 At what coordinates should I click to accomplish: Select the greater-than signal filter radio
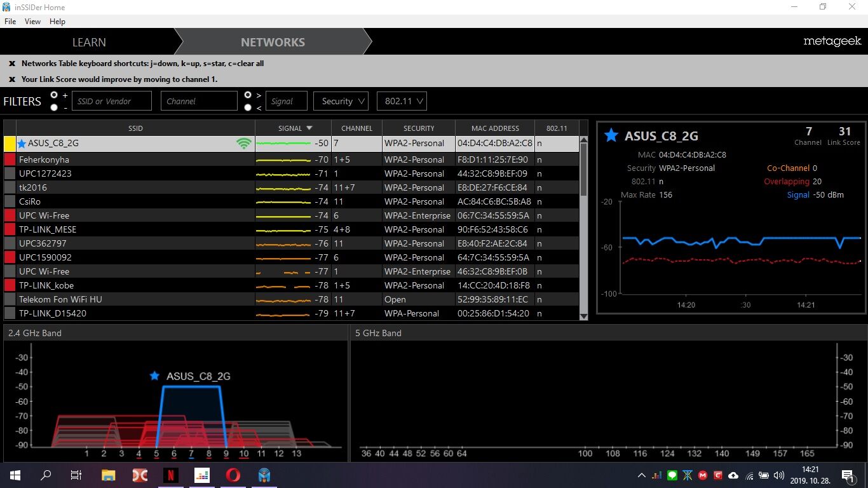point(248,95)
